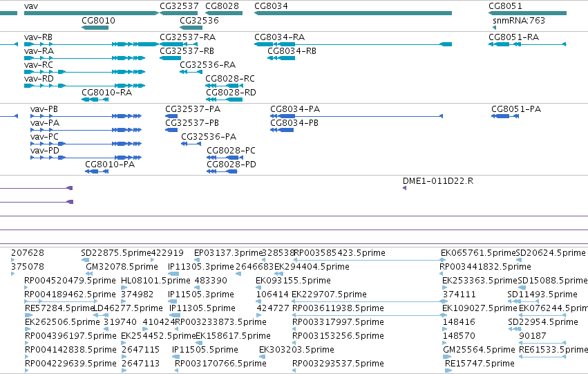Screen dimensions: 588x374
Task: Click the EK262506.5prime label
Action: pos(62,322)
